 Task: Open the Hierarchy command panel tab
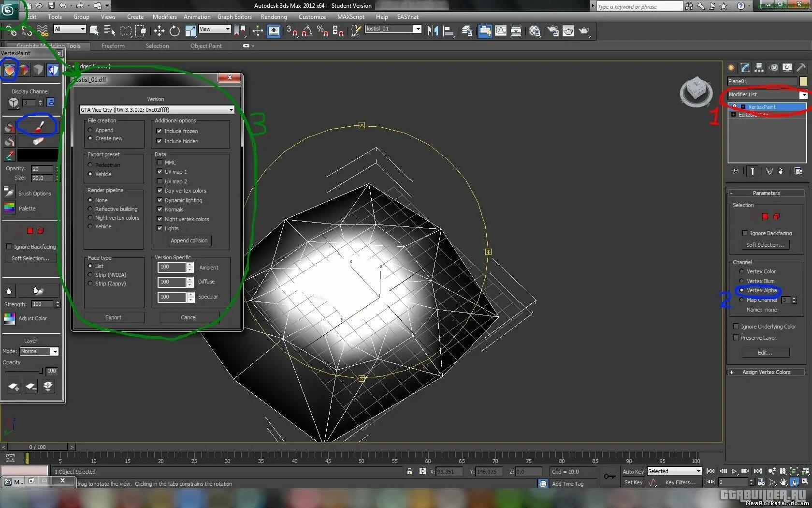(759, 68)
